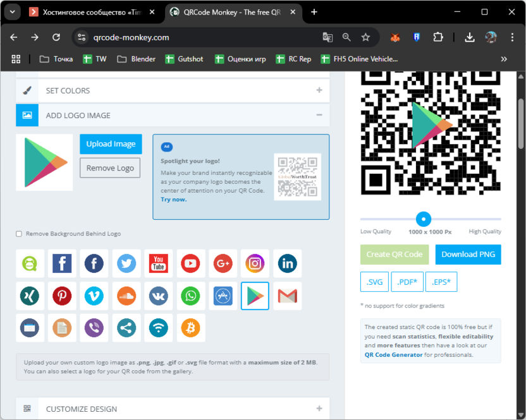Select the Twitter bird logo

[x=126, y=263]
